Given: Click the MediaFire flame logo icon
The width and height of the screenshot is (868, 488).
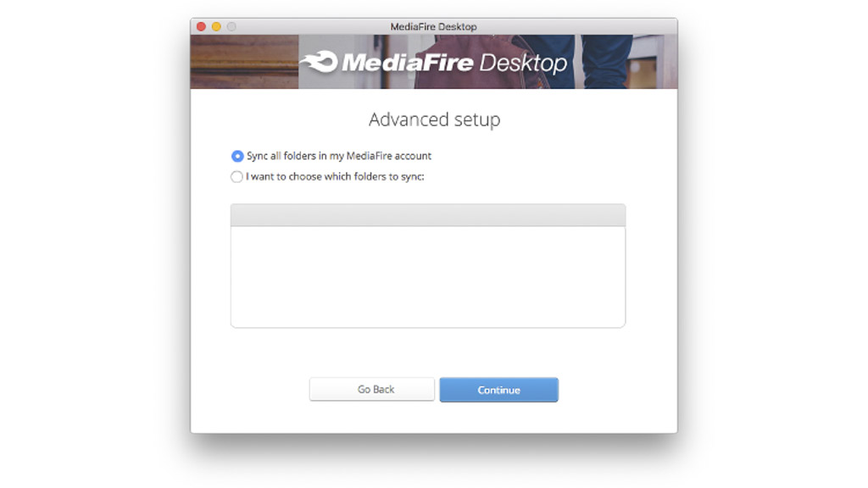Looking at the screenshot, I should click(x=319, y=62).
